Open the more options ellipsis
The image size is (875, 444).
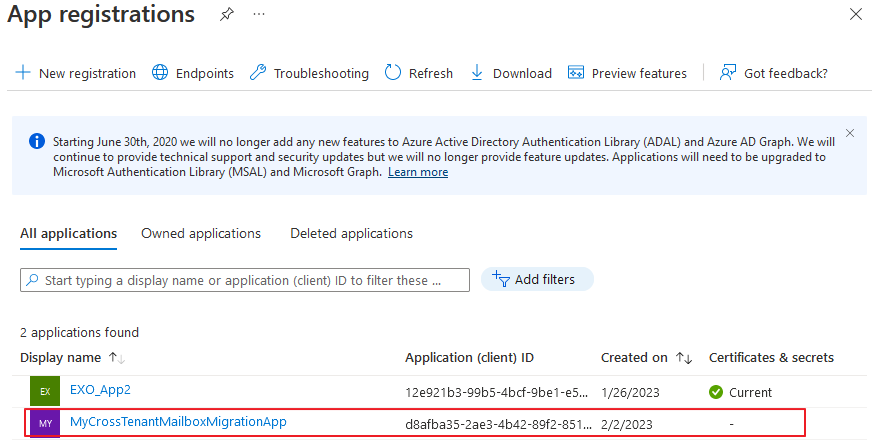259,15
